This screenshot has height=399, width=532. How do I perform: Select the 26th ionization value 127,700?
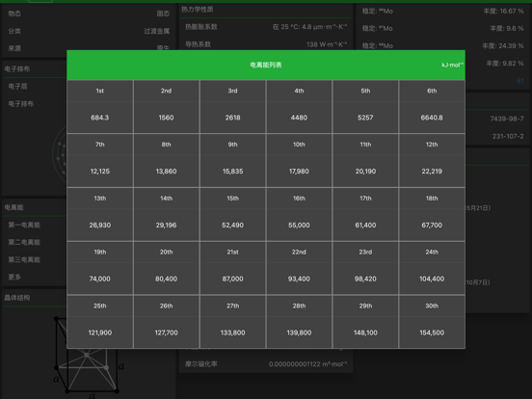pyautogui.click(x=166, y=332)
